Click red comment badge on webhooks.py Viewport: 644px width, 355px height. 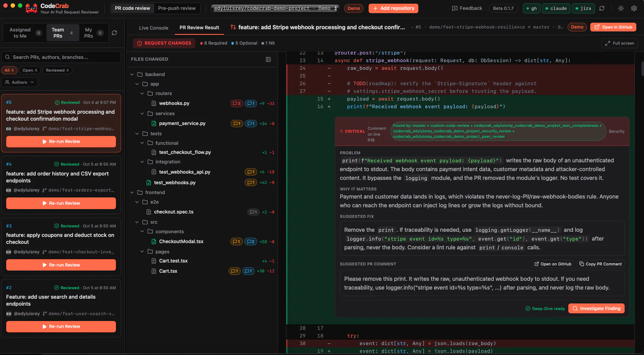pyautogui.click(x=237, y=103)
